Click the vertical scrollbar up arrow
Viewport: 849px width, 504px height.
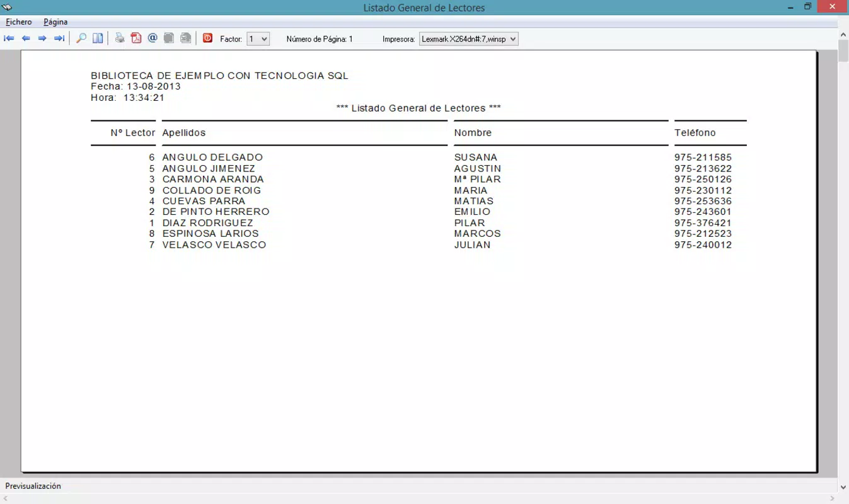843,34
